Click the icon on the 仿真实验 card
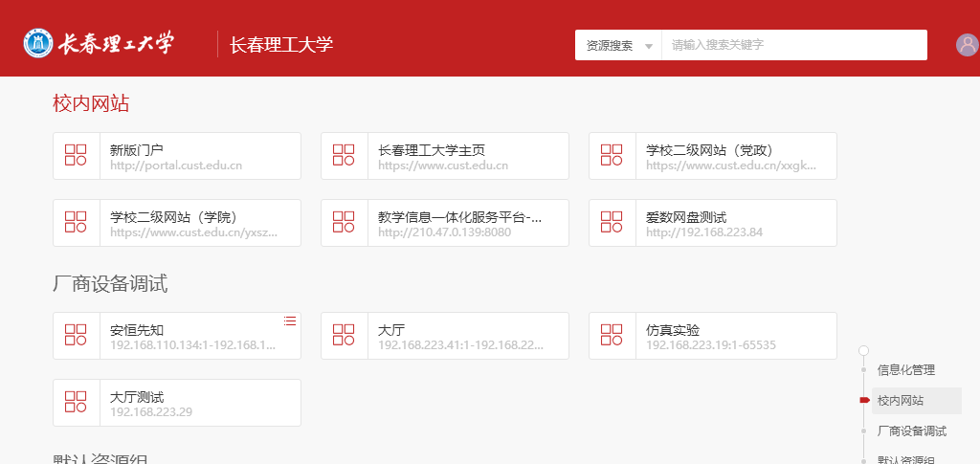Screen dimensions: 980x464 point(612,336)
